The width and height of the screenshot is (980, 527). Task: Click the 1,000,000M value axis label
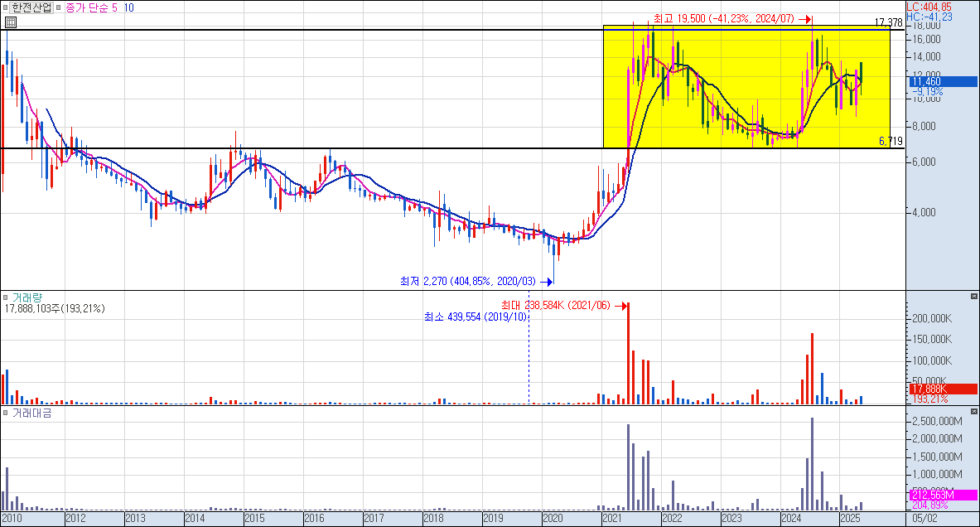tap(938, 474)
